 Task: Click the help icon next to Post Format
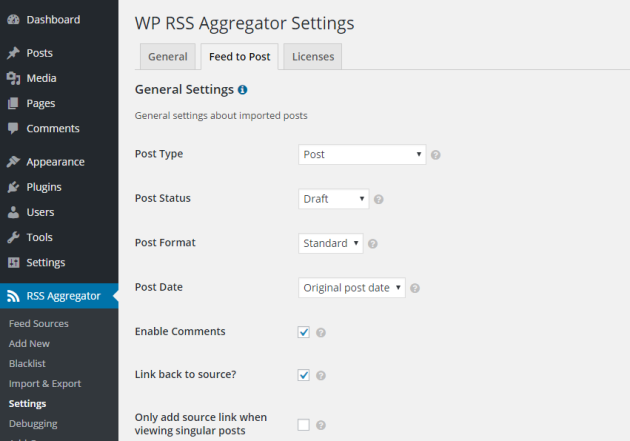[x=372, y=244]
